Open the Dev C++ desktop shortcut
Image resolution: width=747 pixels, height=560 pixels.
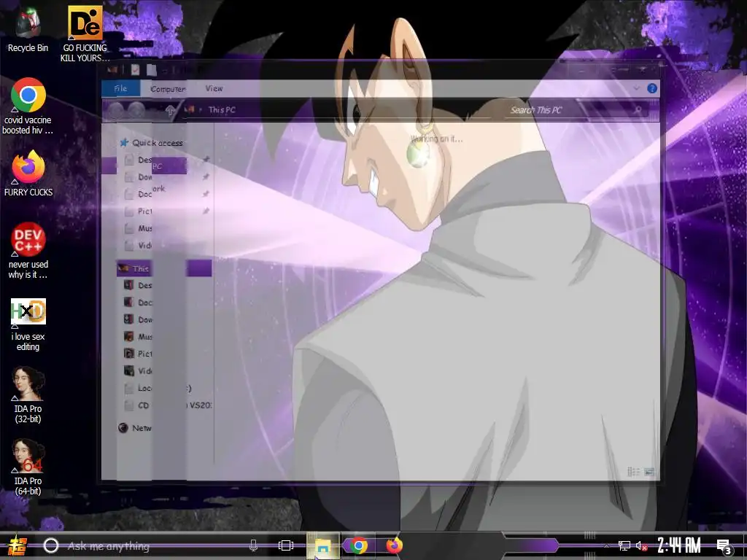point(28,251)
